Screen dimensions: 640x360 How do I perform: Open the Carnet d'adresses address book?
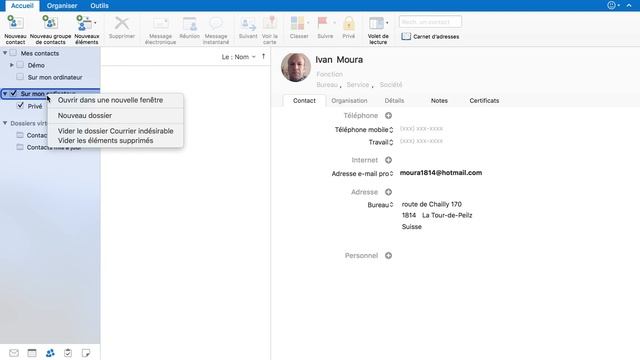tap(430, 36)
